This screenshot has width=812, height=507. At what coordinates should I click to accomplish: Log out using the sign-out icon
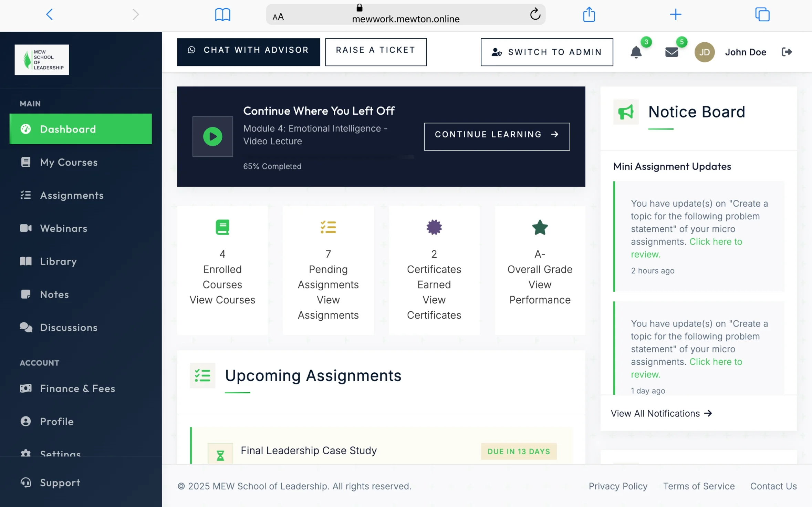point(787,52)
